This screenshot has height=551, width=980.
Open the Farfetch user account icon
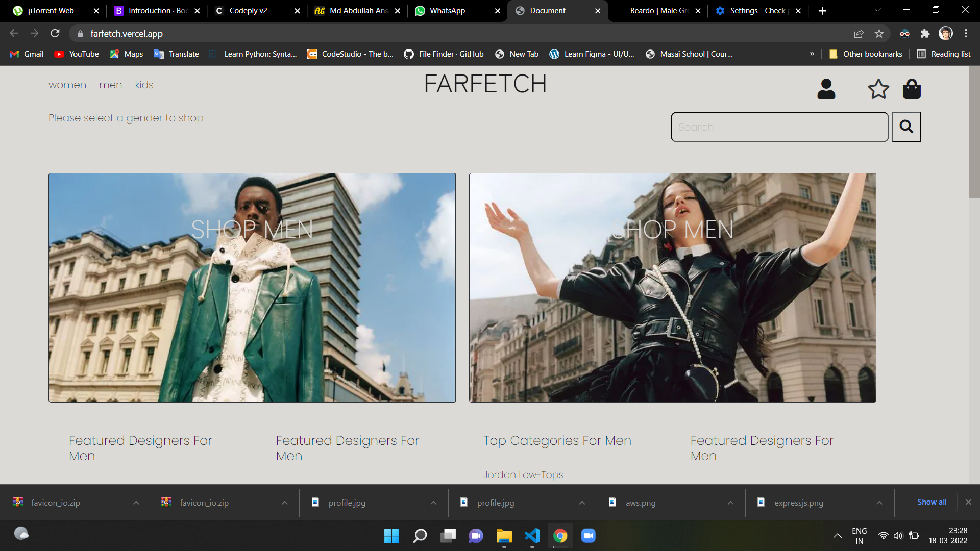tap(826, 89)
